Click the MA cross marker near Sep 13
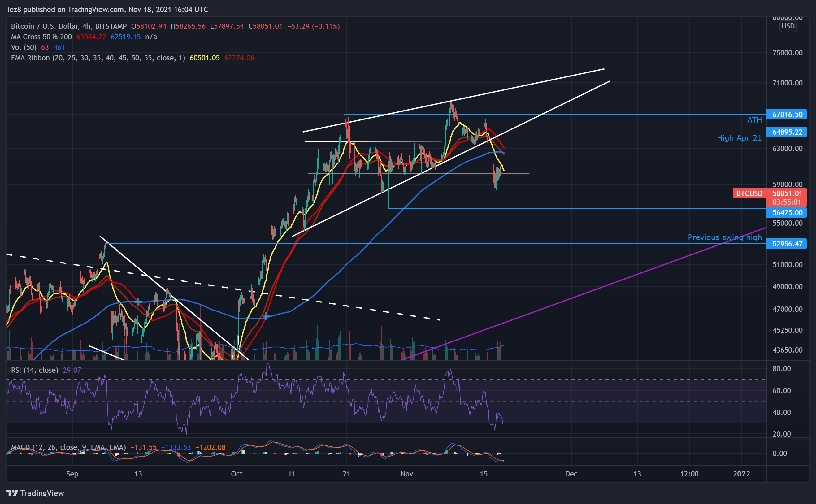This screenshot has height=504, width=816. click(138, 302)
